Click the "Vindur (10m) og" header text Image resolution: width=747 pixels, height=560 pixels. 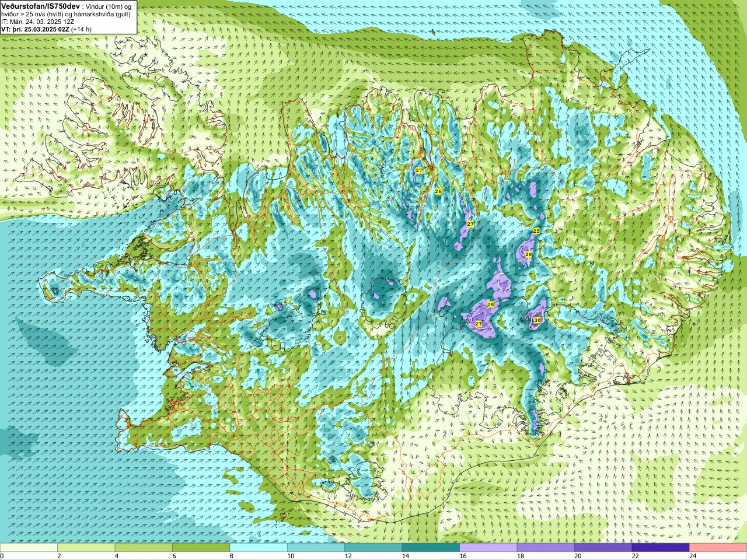click(109, 6)
